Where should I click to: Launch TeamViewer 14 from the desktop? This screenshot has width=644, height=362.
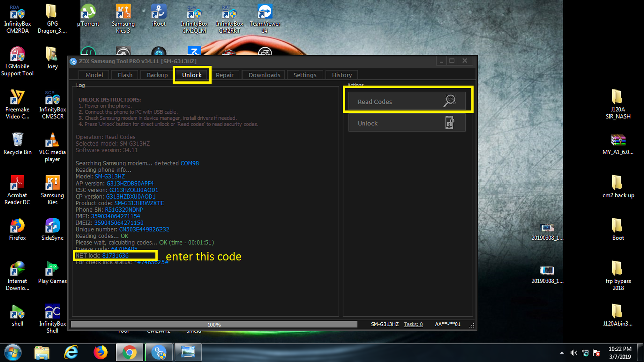click(x=265, y=19)
